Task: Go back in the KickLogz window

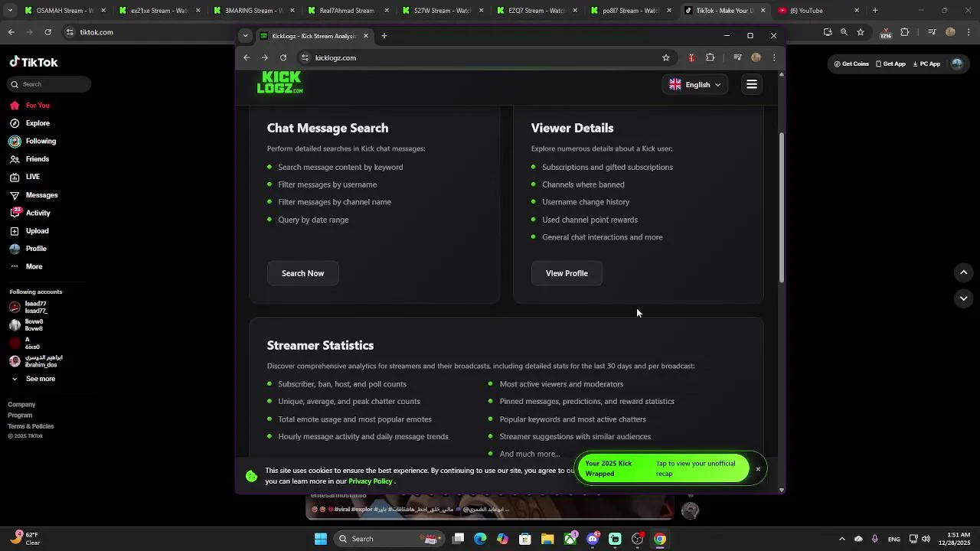Action: click(247, 57)
